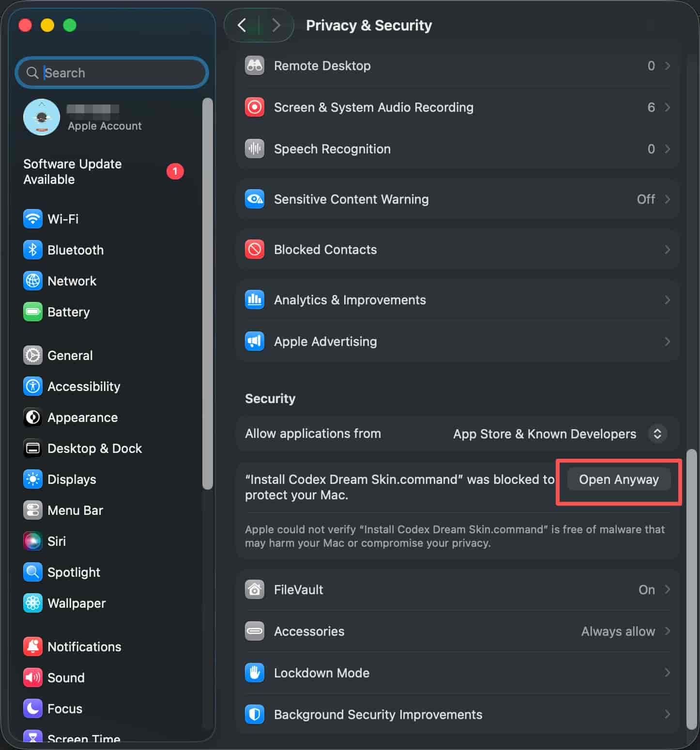
Task: Click the red update badge showing 1
Action: [175, 171]
